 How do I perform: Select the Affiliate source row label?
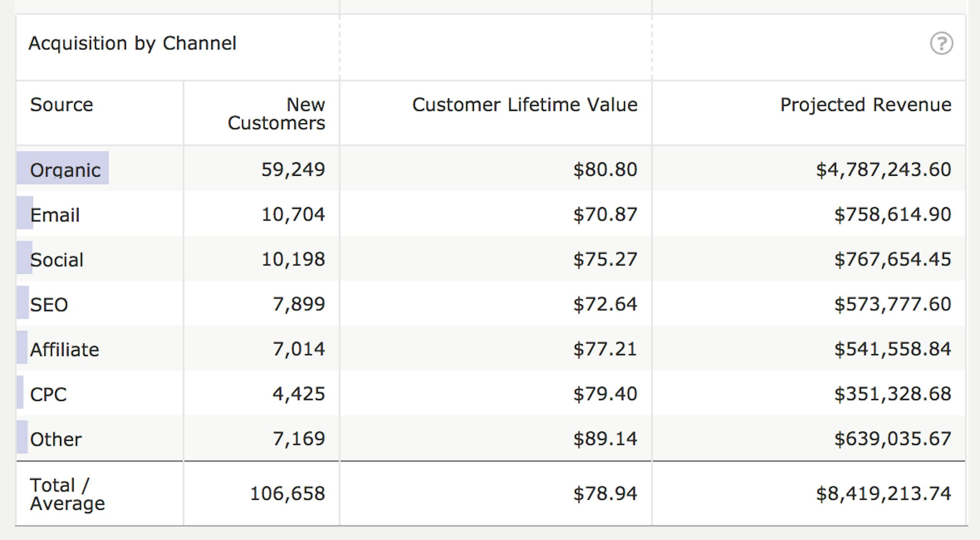click(64, 349)
